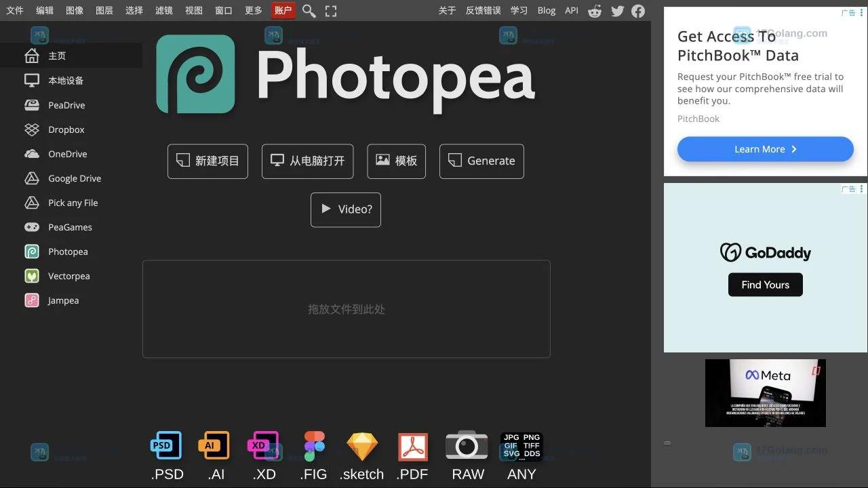The height and width of the screenshot is (488, 868).
Task: Click the .PDF format icon
Action: click(x=413, y=447)
